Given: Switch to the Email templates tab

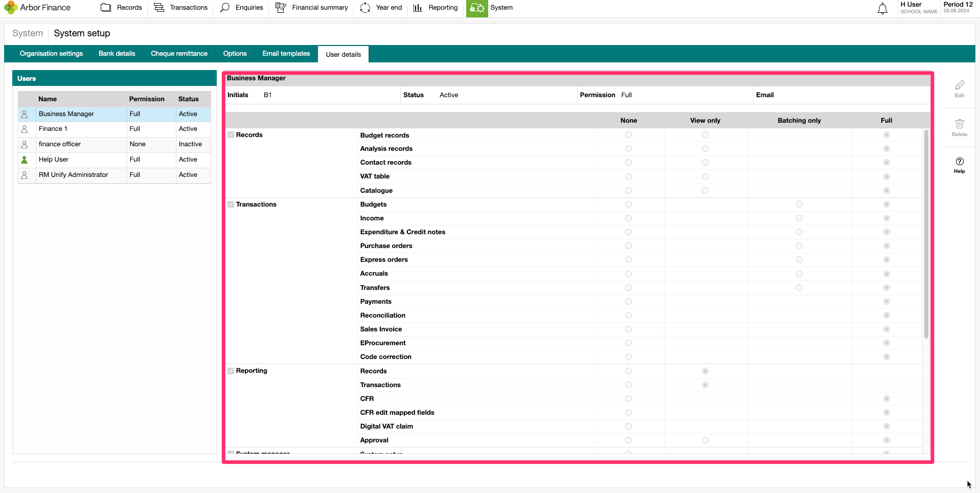Looking at the screenshot, I should [x=286, y=54].
